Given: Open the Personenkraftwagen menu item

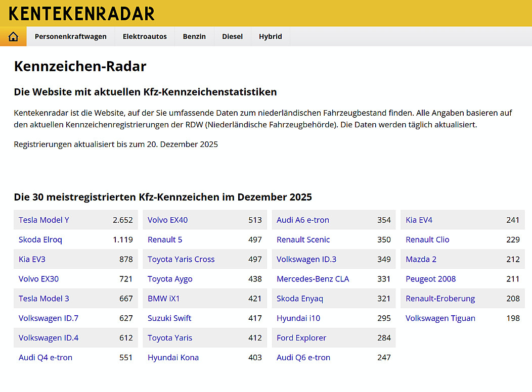Looking at the screenshot, I should coord(70,36).
